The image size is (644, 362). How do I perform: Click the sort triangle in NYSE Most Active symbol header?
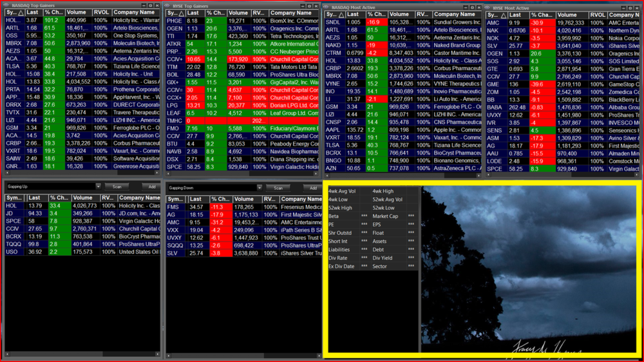[503, 15]
